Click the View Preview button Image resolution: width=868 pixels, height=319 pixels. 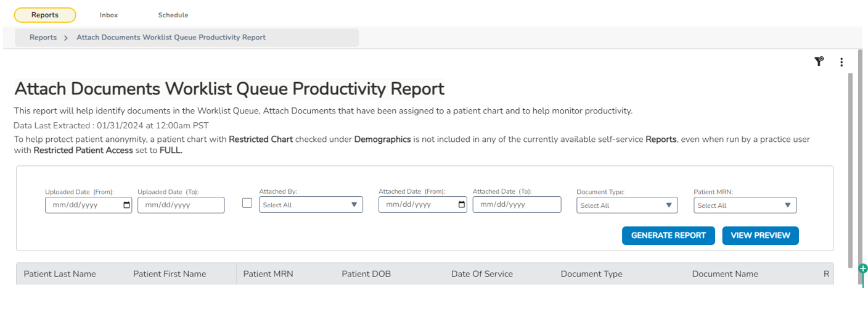point(760,236)
